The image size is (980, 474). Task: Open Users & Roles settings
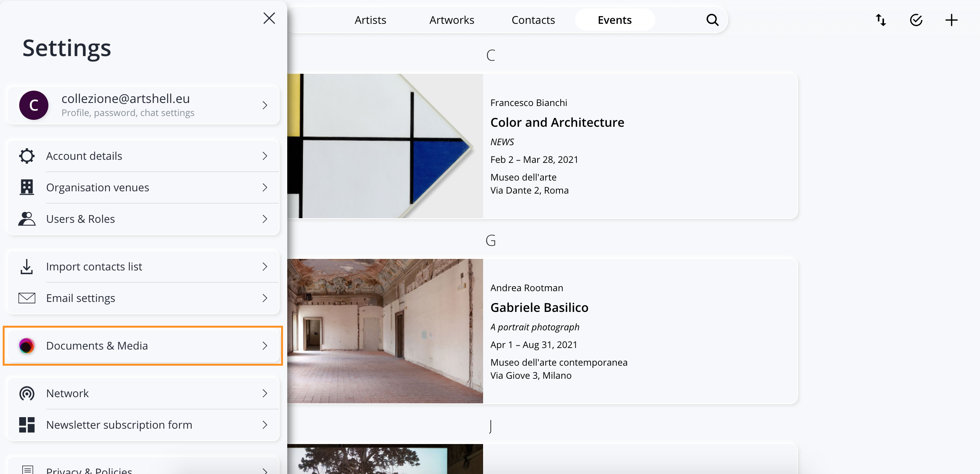(x=143, y=219)
